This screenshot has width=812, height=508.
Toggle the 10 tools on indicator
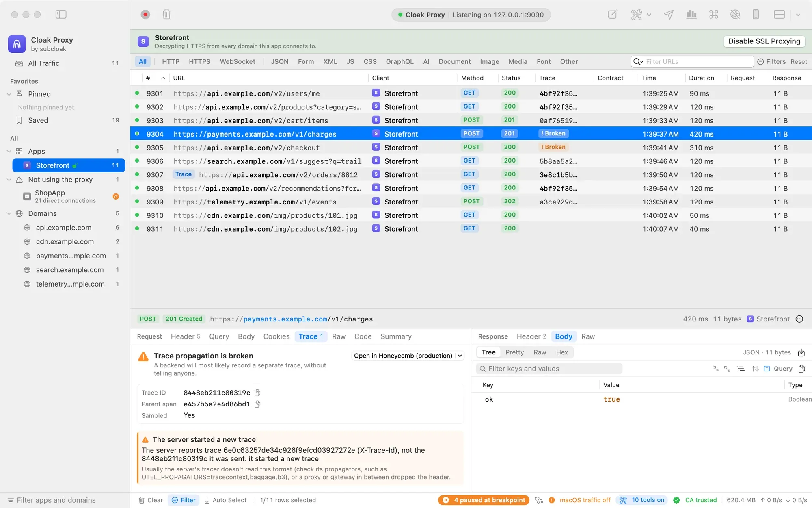(642, 500)
